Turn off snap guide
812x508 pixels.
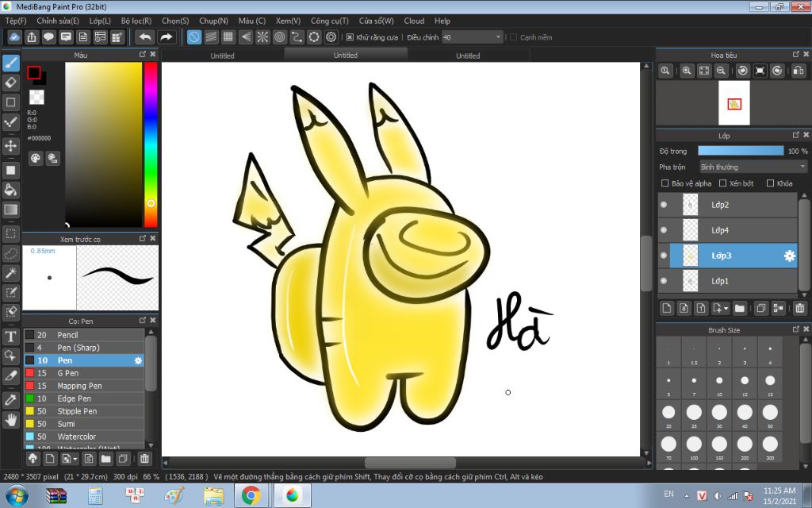click(194, 37)
